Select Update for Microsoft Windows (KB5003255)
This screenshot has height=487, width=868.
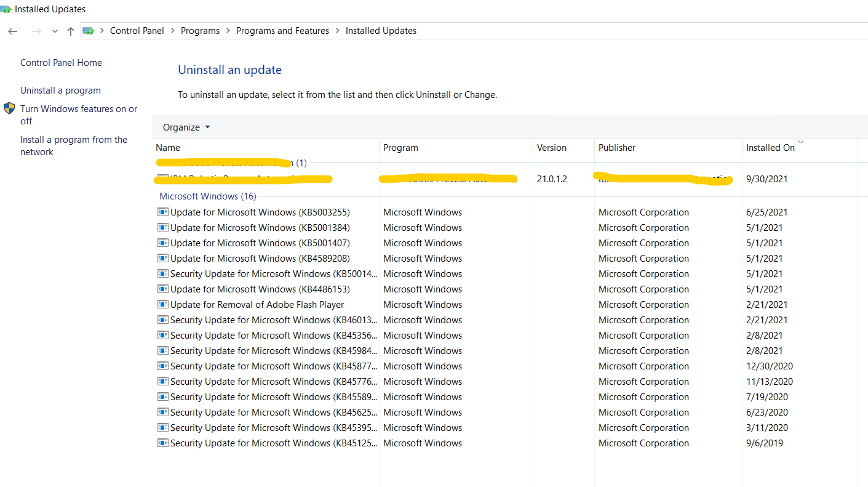(x=260, y=212)
